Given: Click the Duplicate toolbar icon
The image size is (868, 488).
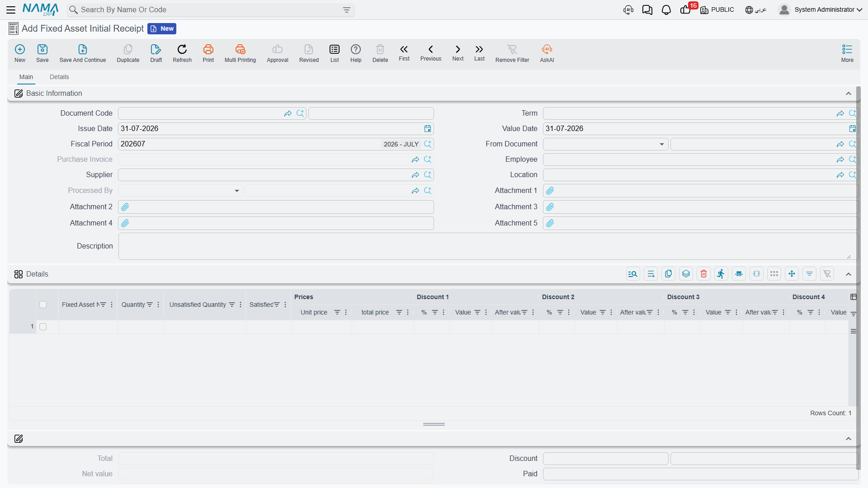Looking at the screenshot, I should (128, 53).
